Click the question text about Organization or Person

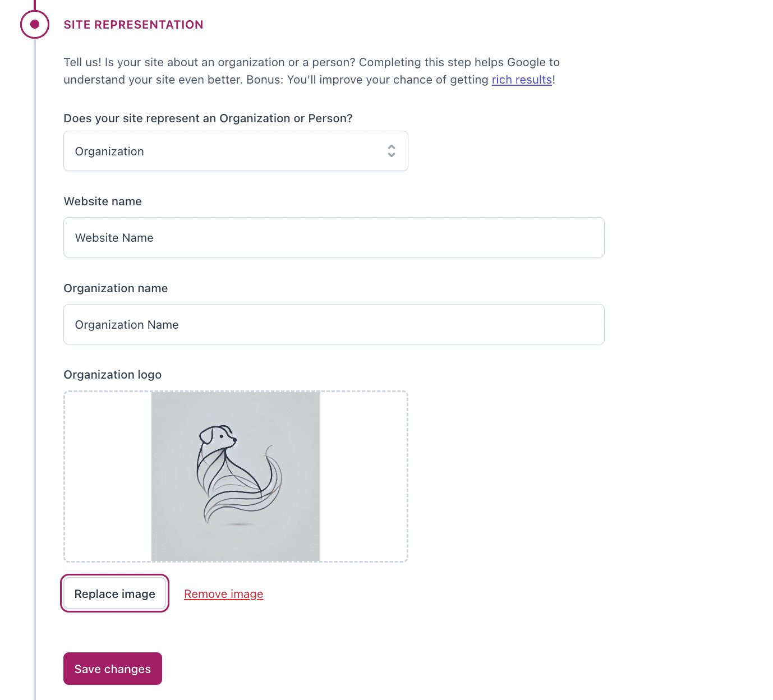point(208,118)
